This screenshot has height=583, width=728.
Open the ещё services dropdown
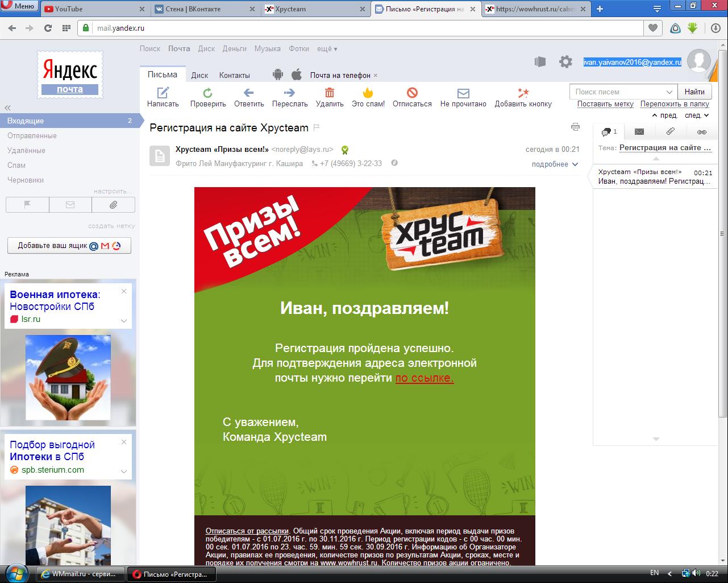pos(327,49)
